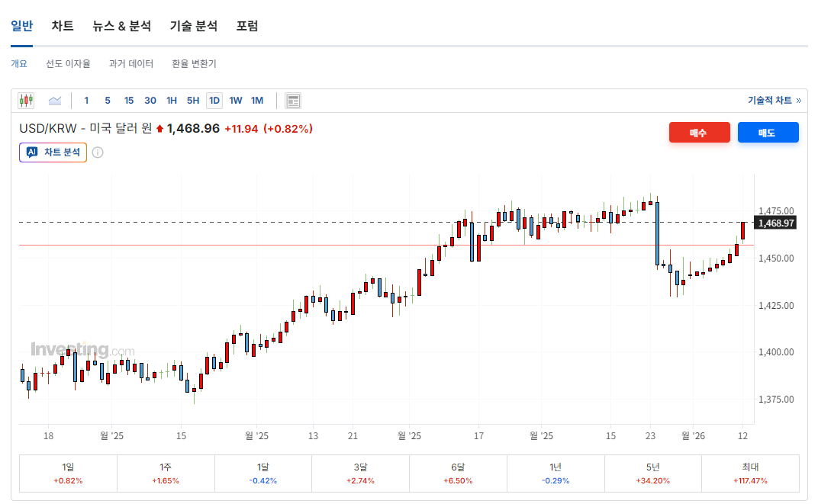Viewport: 818px width, 504px height.
Task: Select the 30-minute timeframe
Action: 150,100
